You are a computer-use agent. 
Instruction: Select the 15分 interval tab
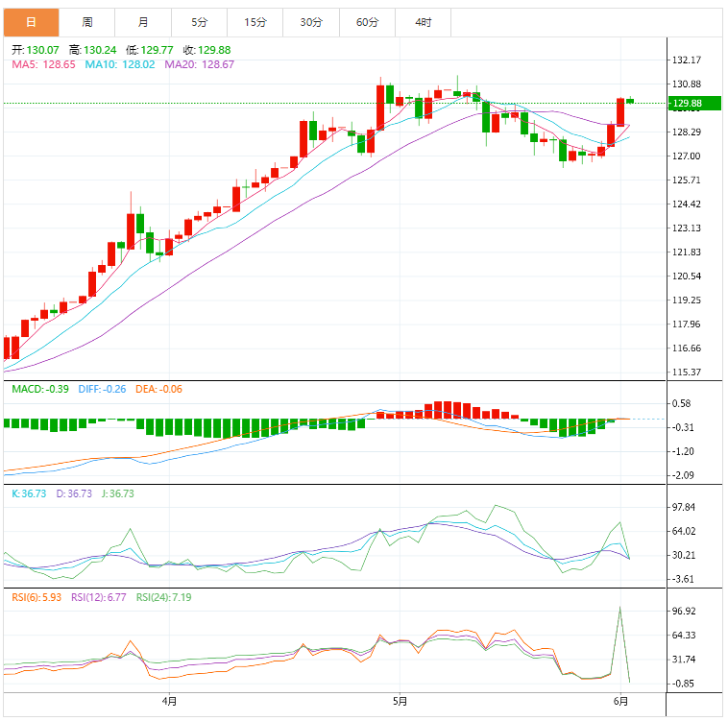click(255, 21)
